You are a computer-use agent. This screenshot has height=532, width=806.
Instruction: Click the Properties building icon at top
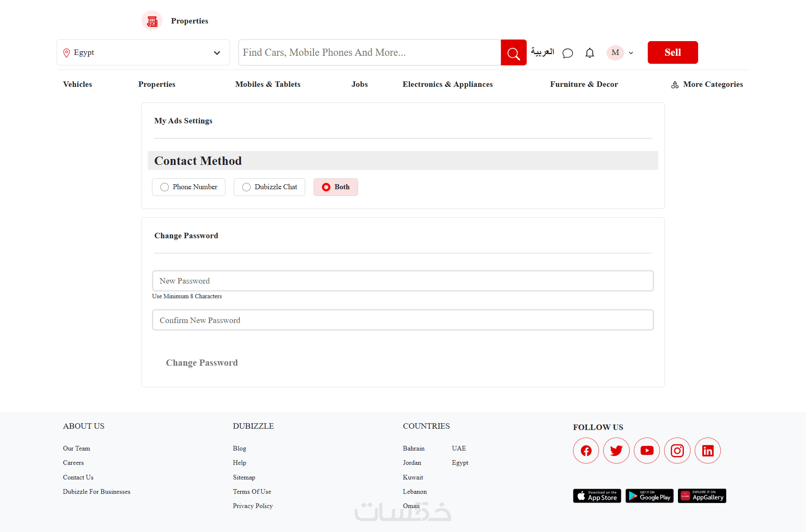[152, 21]
